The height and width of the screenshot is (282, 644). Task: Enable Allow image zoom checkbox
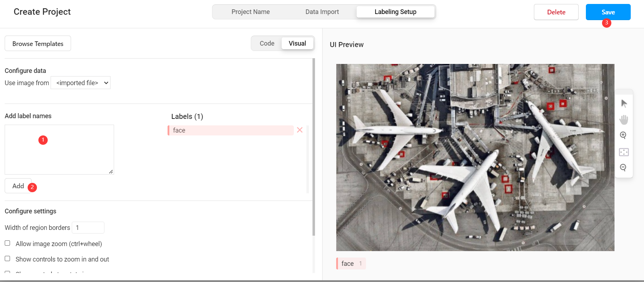[7, 243]
